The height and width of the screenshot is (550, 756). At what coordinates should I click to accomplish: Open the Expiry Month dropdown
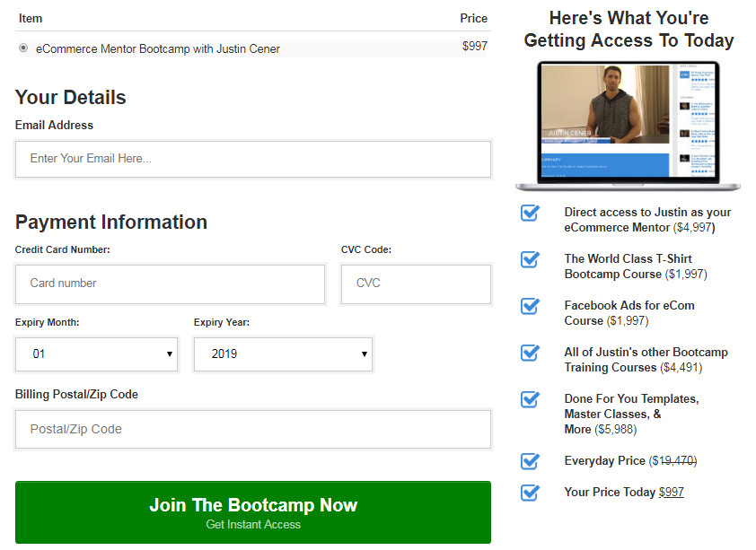[x=97, y=354]
